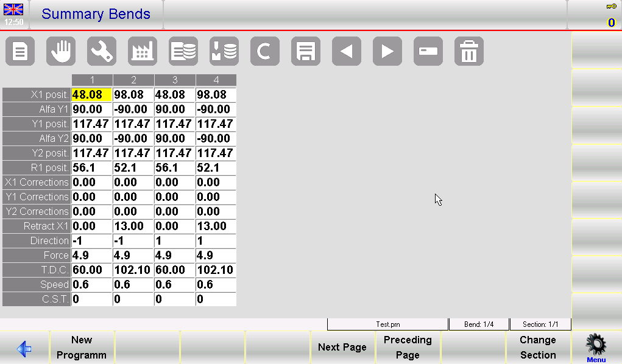This screenshot has width=622, height=364.
Task: Open the tools database icon
Action: click(224, 51)
